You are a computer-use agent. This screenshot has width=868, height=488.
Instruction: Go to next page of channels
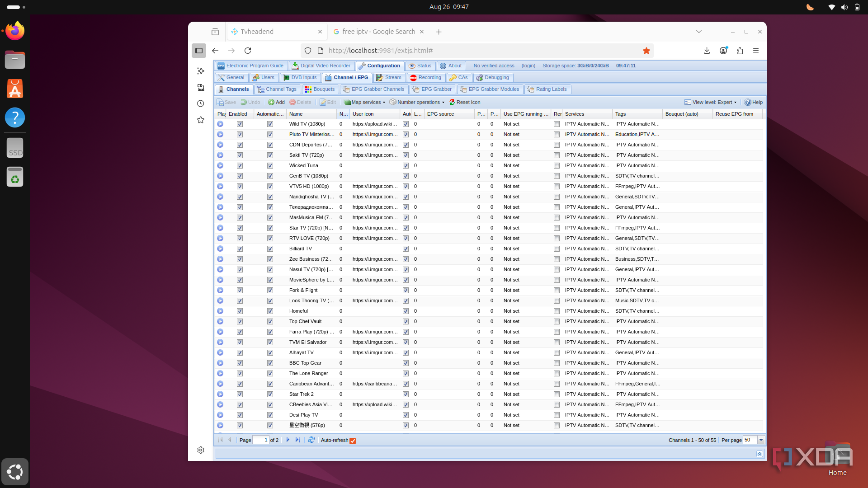(x=288, y=440)
